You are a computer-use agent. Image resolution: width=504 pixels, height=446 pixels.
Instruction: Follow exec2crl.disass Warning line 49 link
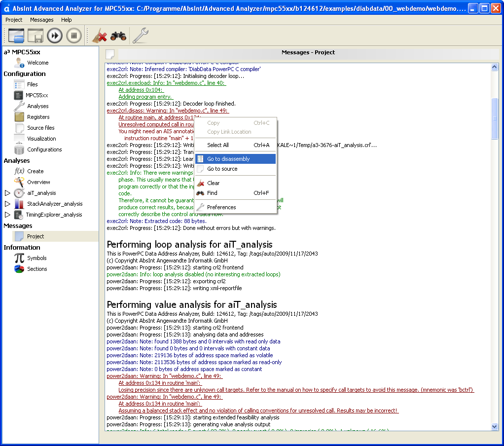pos(168,111)
